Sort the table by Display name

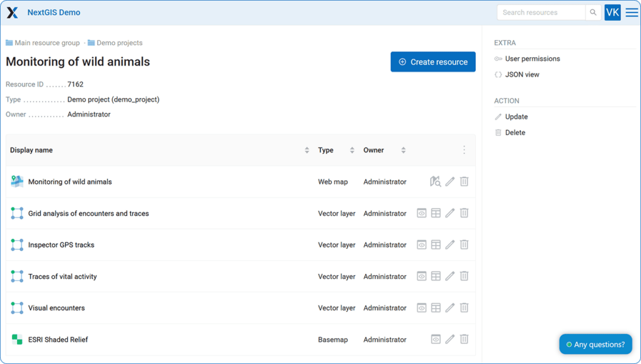coord(307,150)
